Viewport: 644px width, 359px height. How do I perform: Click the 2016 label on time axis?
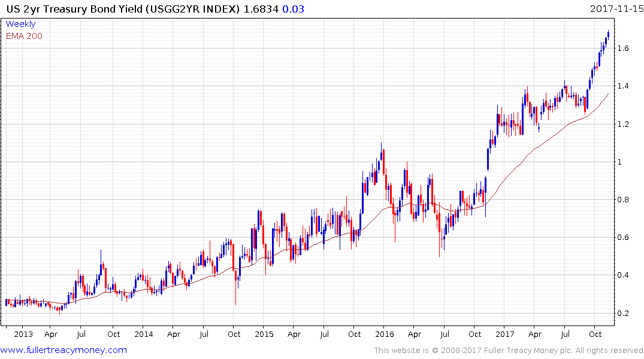point(383,334)
